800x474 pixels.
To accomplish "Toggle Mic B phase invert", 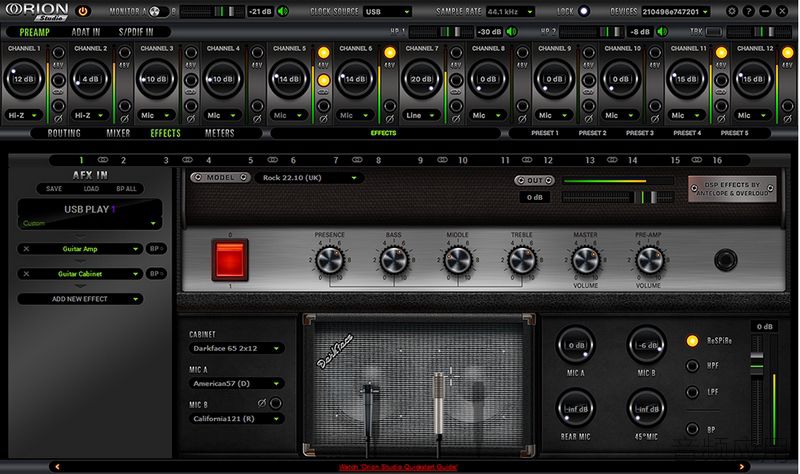I will 276,404.
